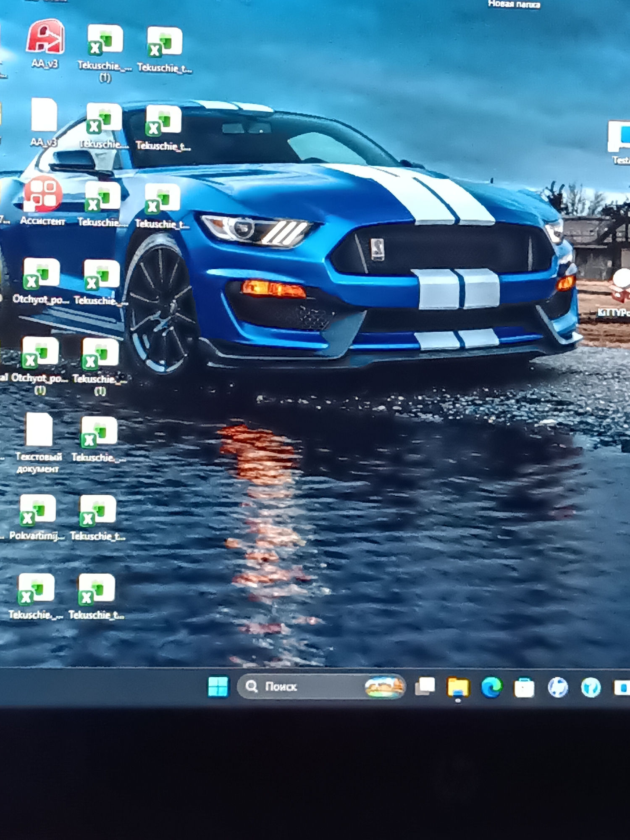630x840 pixels.
Task: Launch Microsoft Edge from the taskbar
Action: [x=491, y=687]
